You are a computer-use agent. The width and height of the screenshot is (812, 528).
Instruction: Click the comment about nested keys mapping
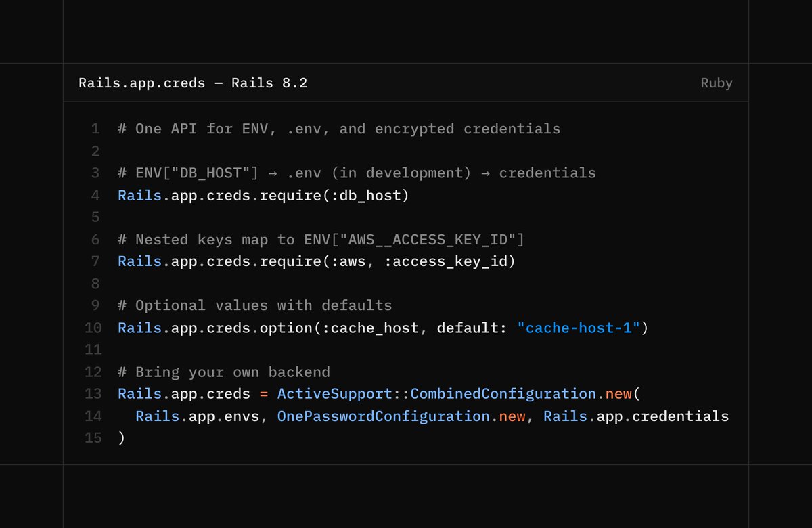pos(321,240)
